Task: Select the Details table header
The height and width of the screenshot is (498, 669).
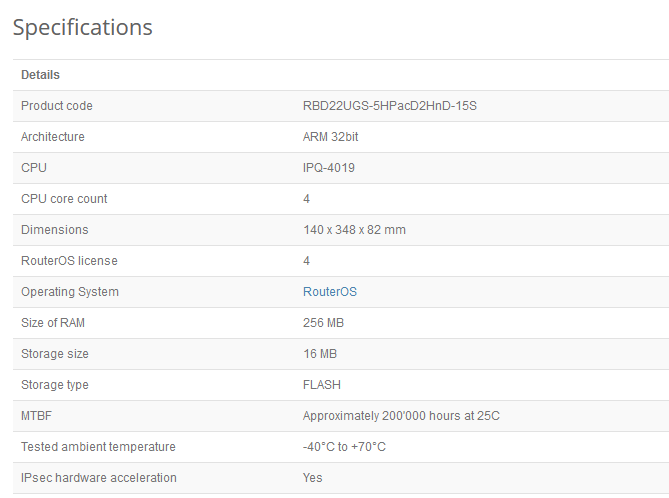Action: 40,75
